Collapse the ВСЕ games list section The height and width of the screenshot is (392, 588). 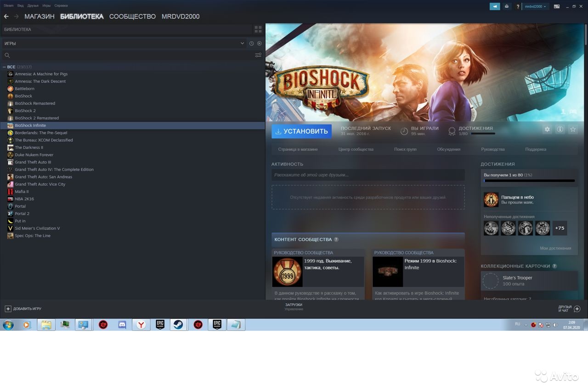click(5, 67)
